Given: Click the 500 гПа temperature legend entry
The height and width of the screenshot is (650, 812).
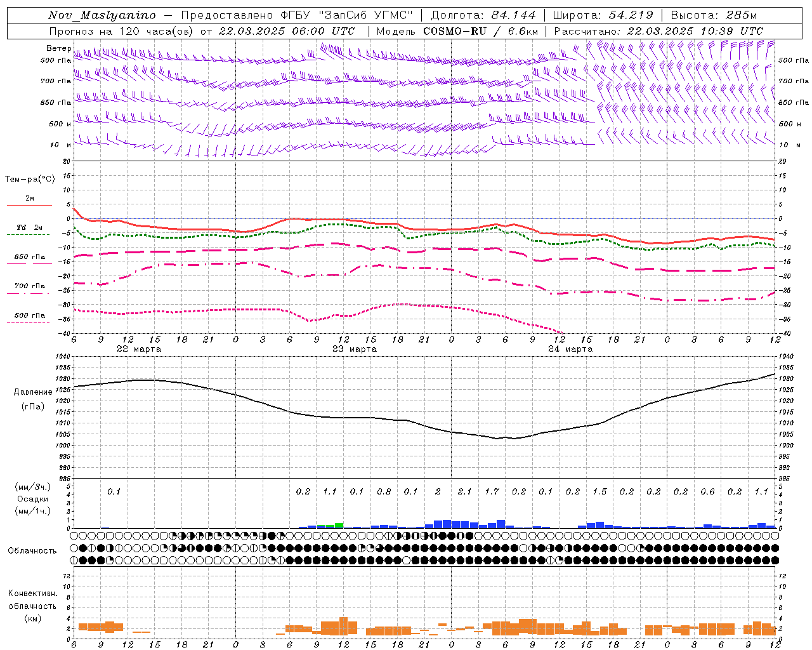Looking at the screenshot, I should tap(29, 315).
